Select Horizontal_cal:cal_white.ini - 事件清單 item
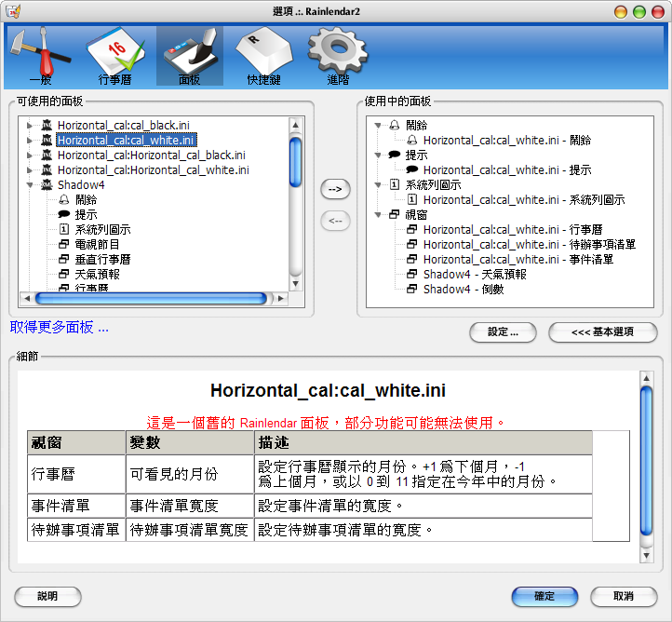672x622 pixels. coord(518,260)
